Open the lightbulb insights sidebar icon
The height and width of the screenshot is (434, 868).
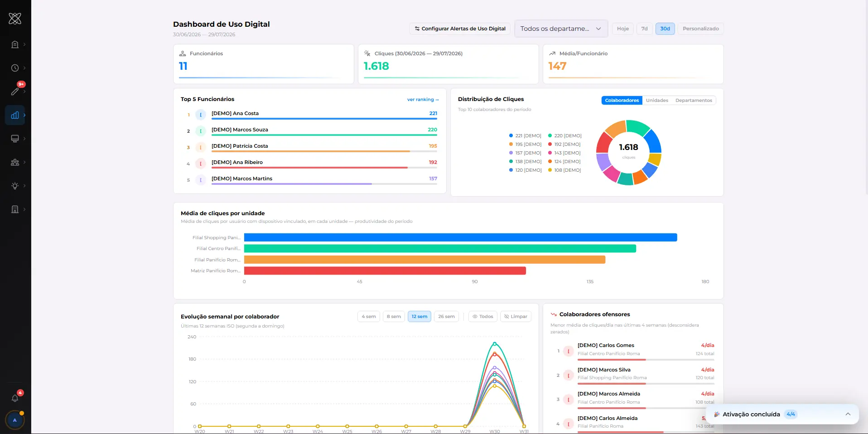(x=15, y=186)
